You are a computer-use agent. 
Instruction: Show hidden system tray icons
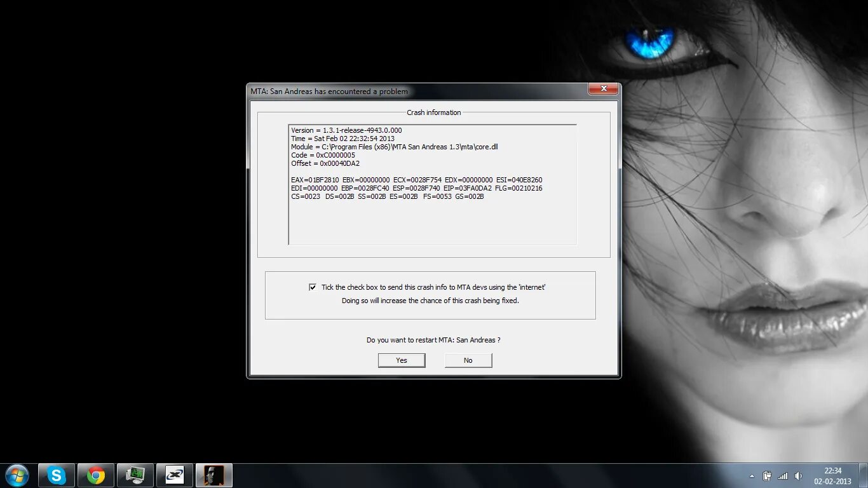pos(752,476)
